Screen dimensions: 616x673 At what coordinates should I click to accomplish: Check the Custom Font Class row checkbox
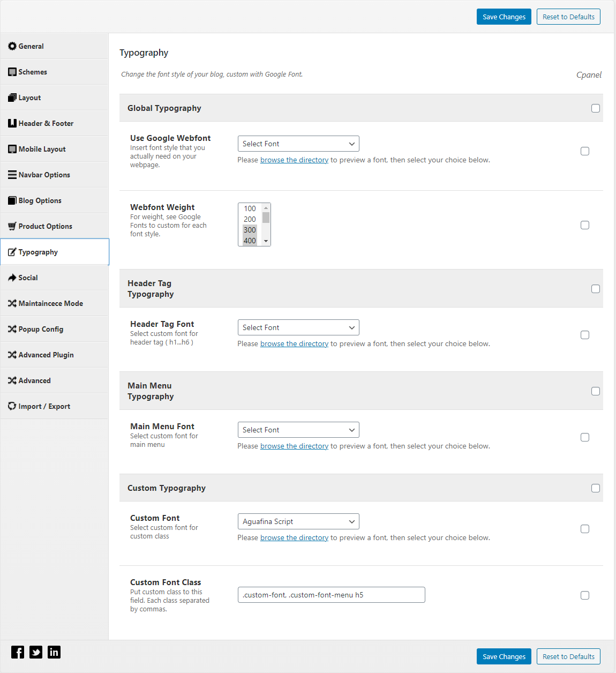(x=585, y=595)
